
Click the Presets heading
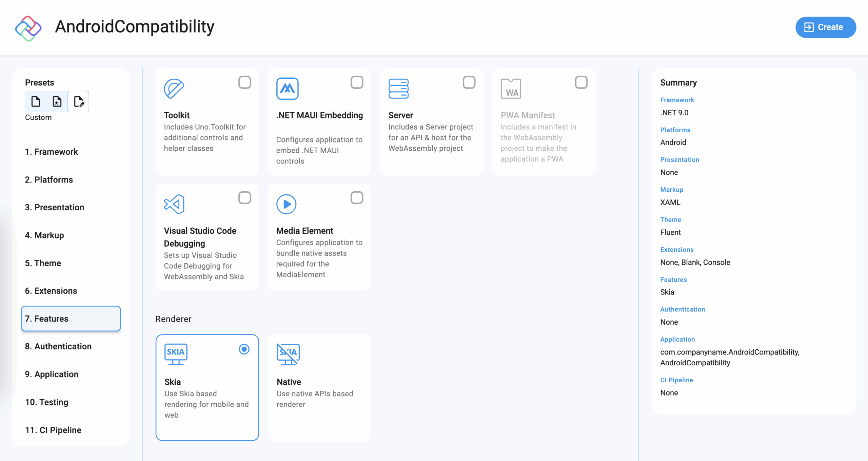click(39, 82)
